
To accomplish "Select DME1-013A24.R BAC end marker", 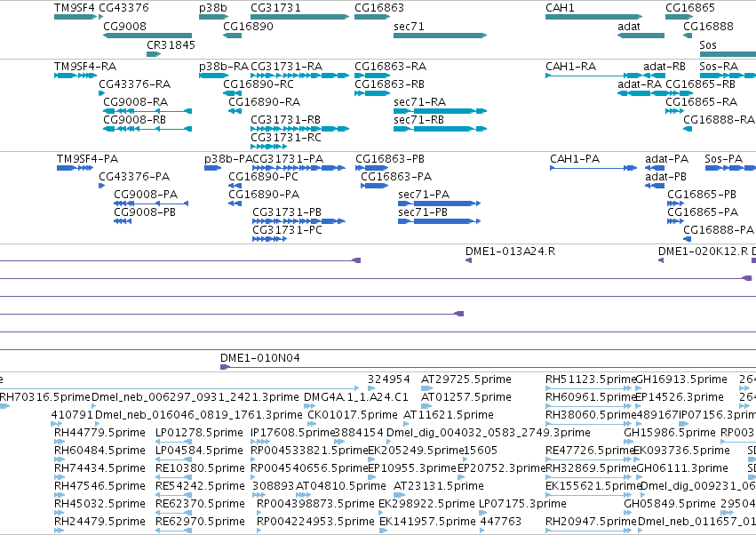I will [x=468, y=260].
